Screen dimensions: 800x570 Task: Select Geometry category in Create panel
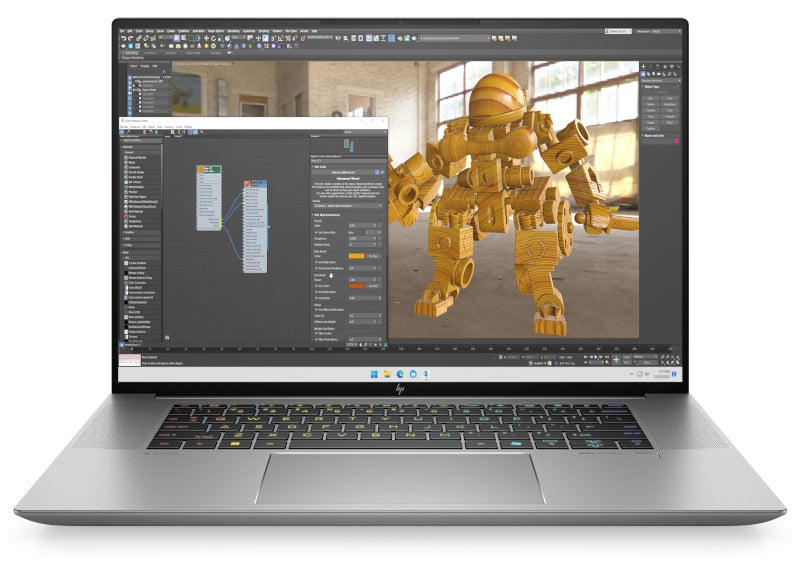click(x=643, y=74)
